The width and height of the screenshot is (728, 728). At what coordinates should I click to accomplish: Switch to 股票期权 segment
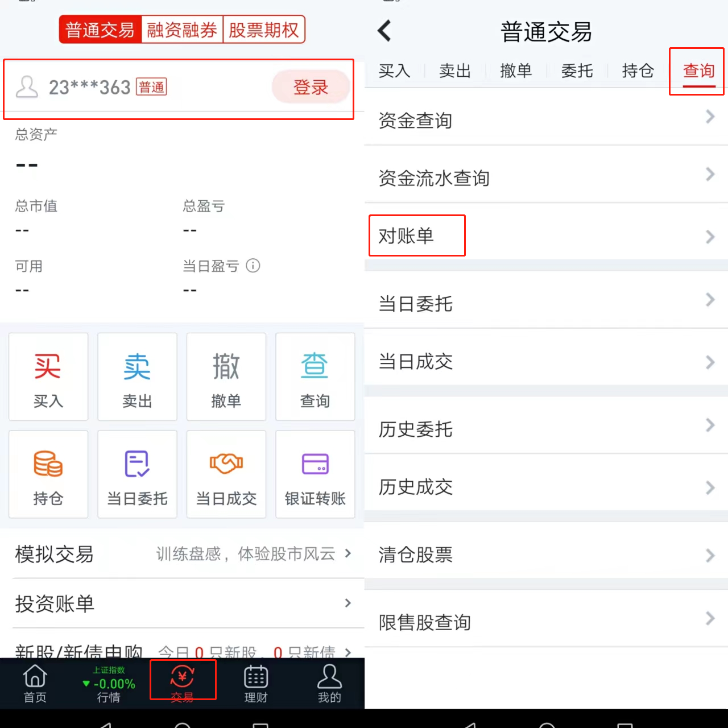(264, 30)
